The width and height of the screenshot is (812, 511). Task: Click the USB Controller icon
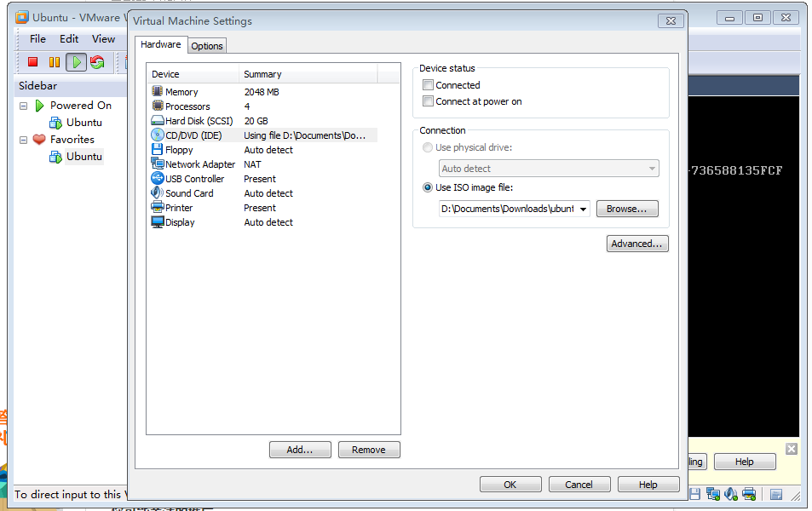(x=158, y=179)
